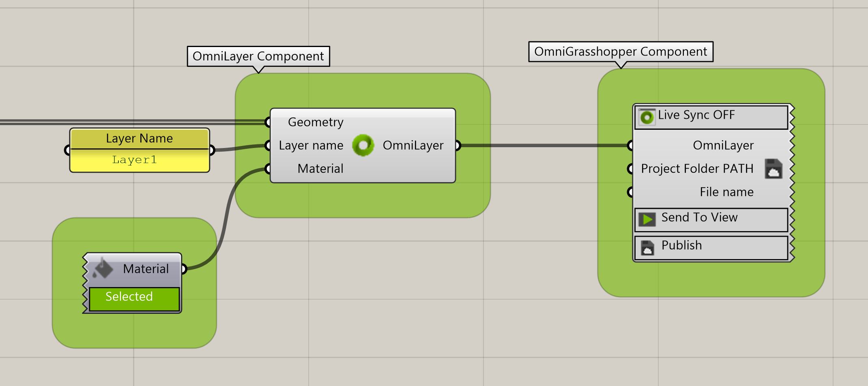Click the Layer Name panel output grip
The height and width of the screenshot is (386, 868).
pos(212,150)
